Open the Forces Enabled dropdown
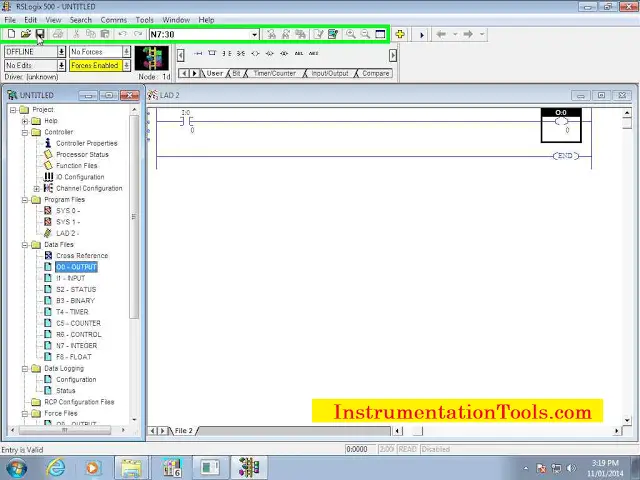640x480 pixels. coord(127,65)
